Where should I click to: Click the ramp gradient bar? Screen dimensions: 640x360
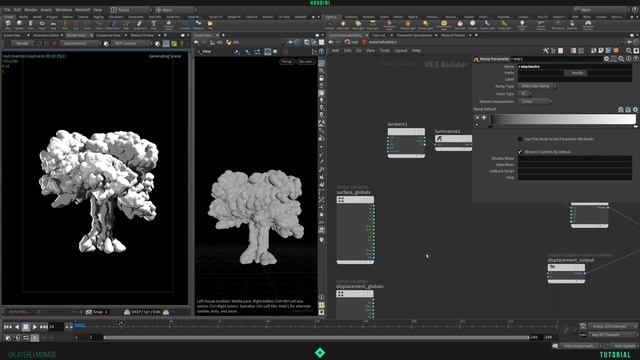point(563,119)
